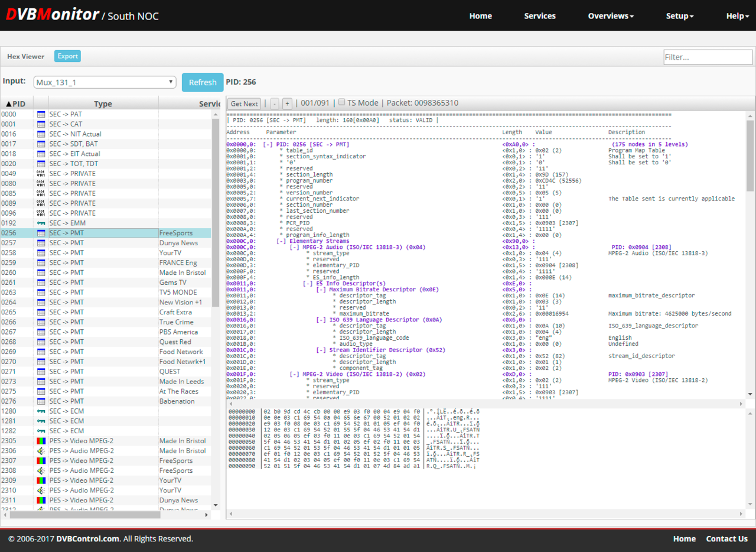Screen dimensions: 756x552
Task: Click the Filter input field
Action: [708, 57]
